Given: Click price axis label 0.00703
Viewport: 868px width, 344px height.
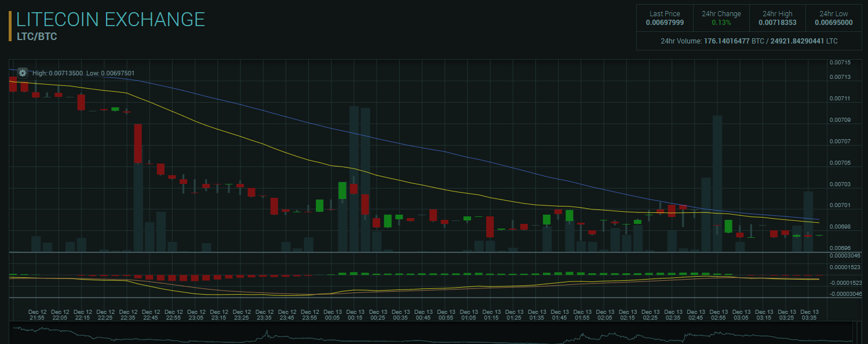Looking at the screenshot, I should tap(840, 184).
